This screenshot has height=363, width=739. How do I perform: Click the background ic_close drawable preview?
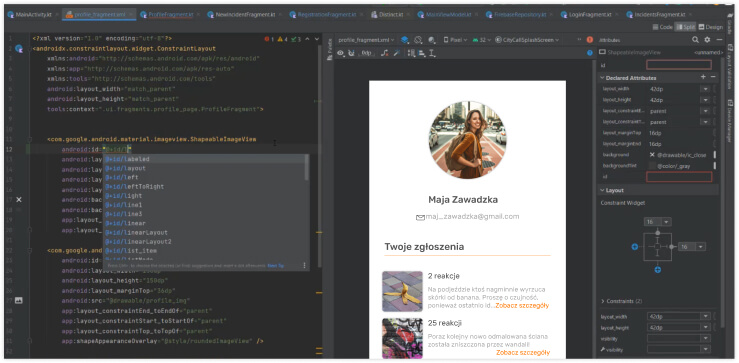tap(652, 155)
